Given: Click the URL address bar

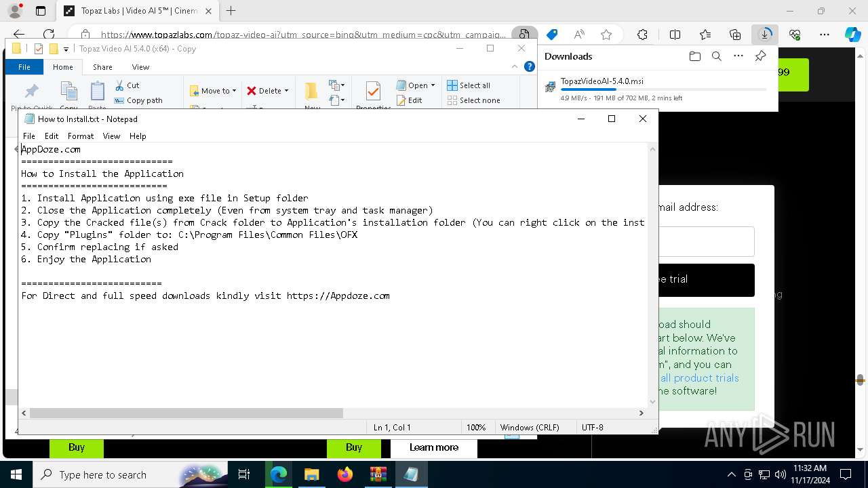Looking at the screenshot, I should coord(303,35).
